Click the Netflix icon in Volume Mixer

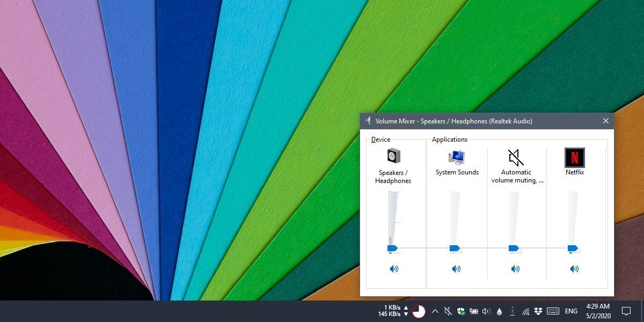pyautogui.click(x=574, y=157)
